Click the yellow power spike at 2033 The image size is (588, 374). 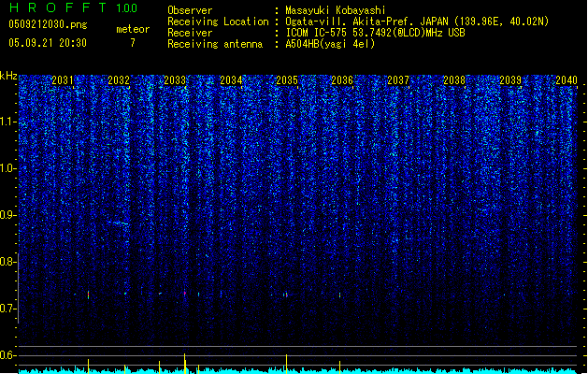[x=184, y=363]
